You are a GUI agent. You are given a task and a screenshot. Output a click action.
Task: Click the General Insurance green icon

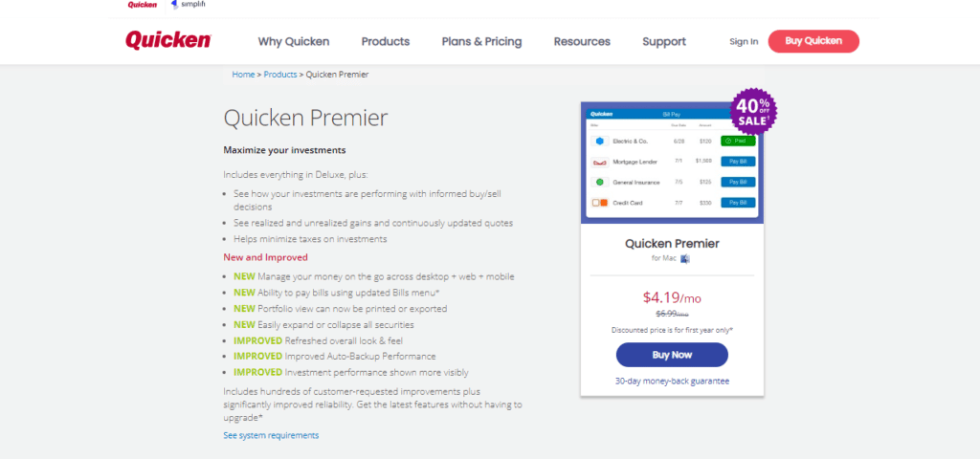[x=600, y=183]
